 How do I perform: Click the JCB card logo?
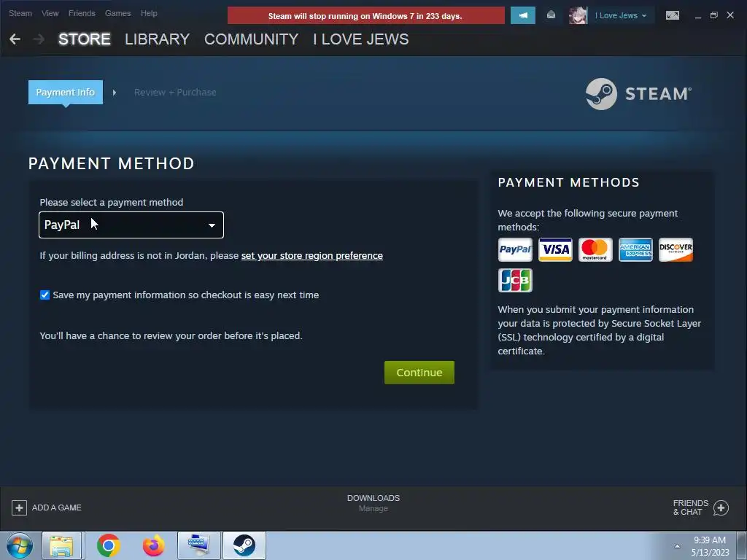pos(515,280)
